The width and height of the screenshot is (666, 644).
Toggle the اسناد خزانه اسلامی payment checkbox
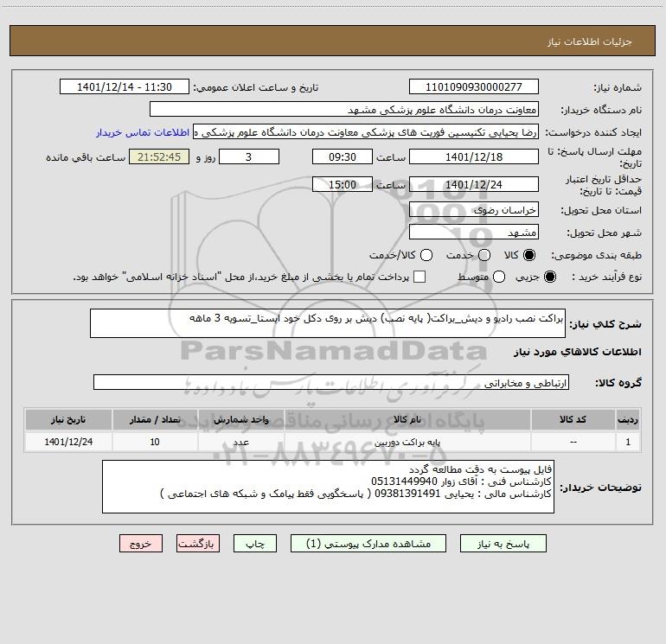tap(419, 277)
